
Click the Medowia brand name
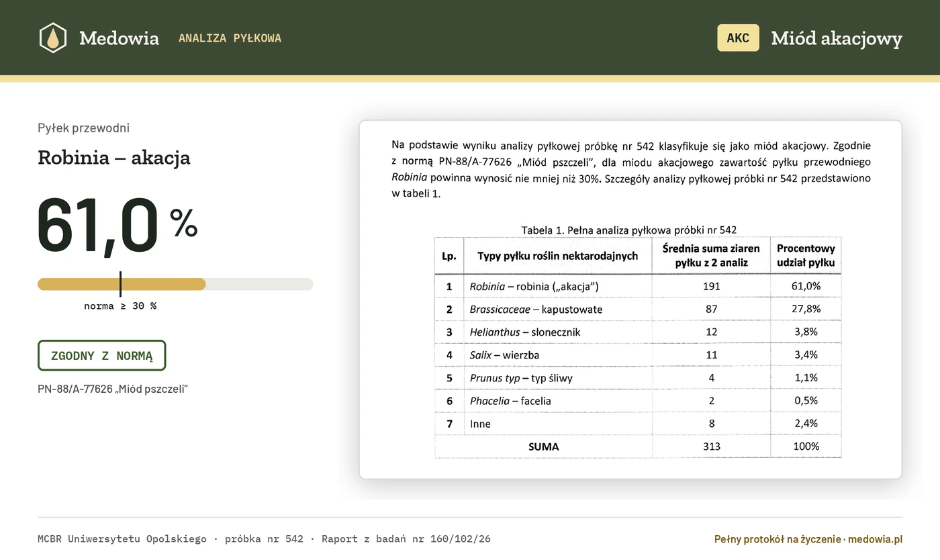click(x=119, y=38)
